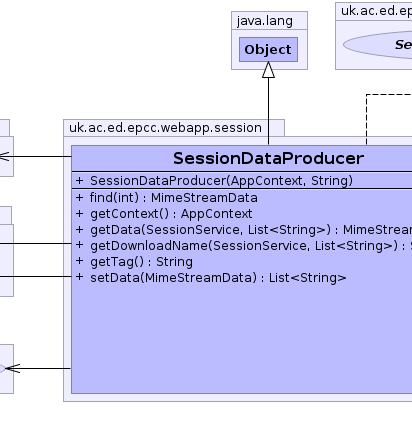This screenshot has height=439, width=412.
Task: Click the plus marker beside setData
Action: coord(79,277)
